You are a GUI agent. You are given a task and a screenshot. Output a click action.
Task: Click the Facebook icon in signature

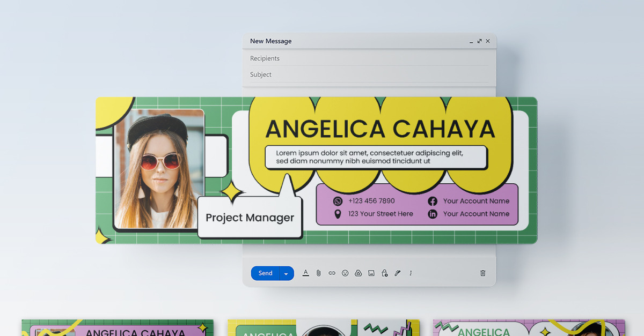[433, 201]
